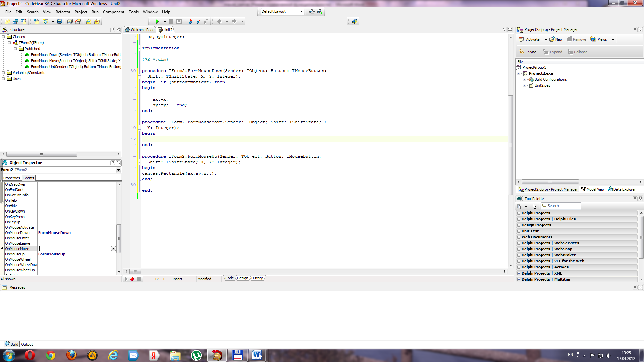This screenshot has width=644, height=362.
Task: Click the Program Reset stop icon
Action: click(x=179, y=21)
